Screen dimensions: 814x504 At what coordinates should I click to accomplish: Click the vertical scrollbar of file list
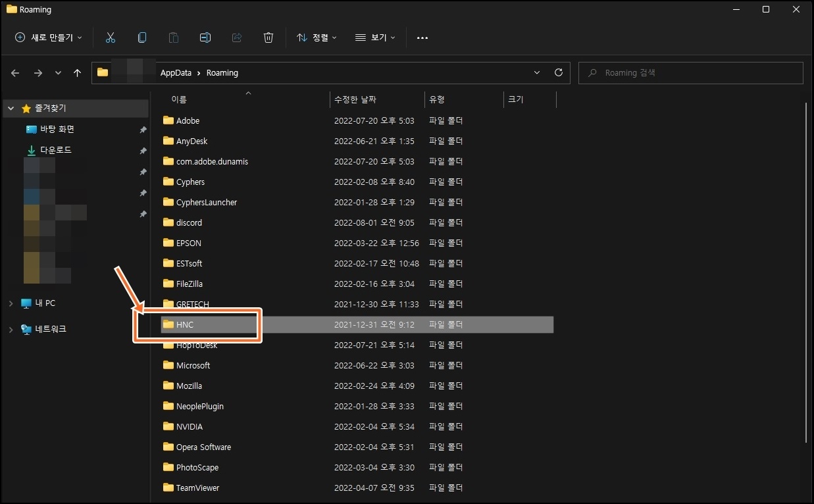(807, 272)
